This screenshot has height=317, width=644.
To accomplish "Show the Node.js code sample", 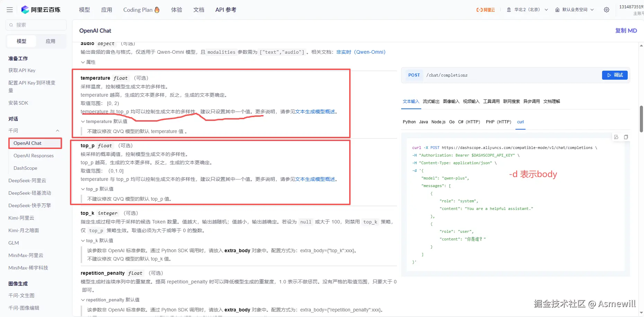I will click(x=439, y=122).
